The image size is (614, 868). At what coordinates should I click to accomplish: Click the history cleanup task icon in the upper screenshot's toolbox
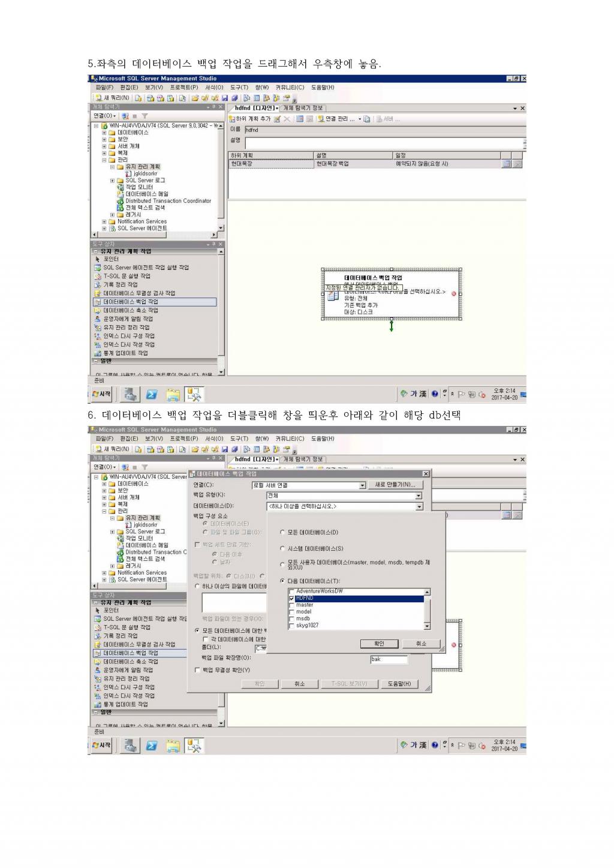(x=98, y=284)
